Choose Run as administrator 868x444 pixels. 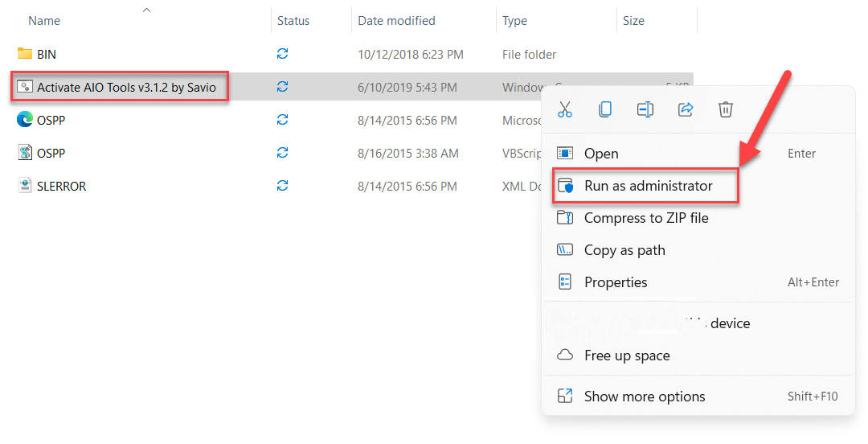[x=648, y=186]
